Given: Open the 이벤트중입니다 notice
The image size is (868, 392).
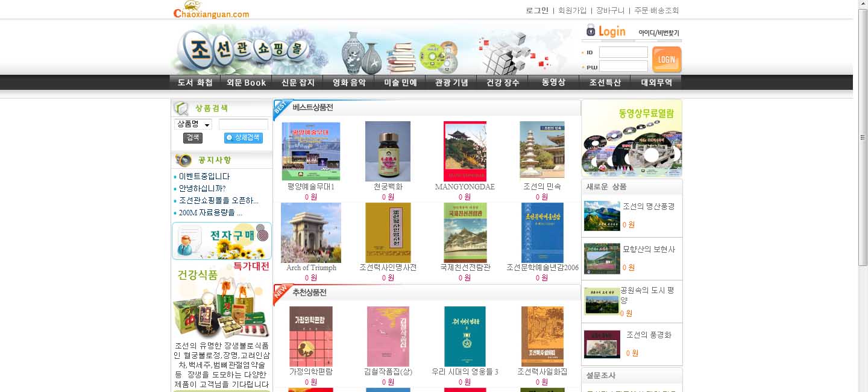Looking at the screenshot, I should pyautogui.click(x=204, y=177).
